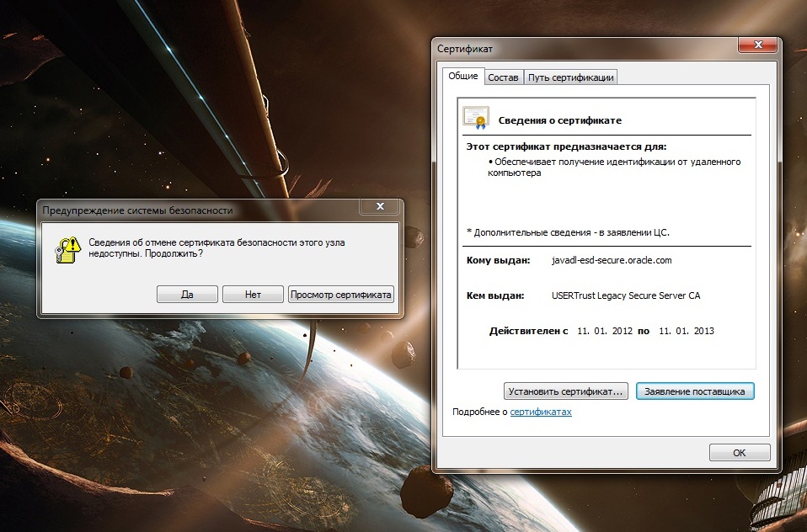The image size is (807, 532).
Task: Click Установить сертификат... button
Action: [565, 391]
